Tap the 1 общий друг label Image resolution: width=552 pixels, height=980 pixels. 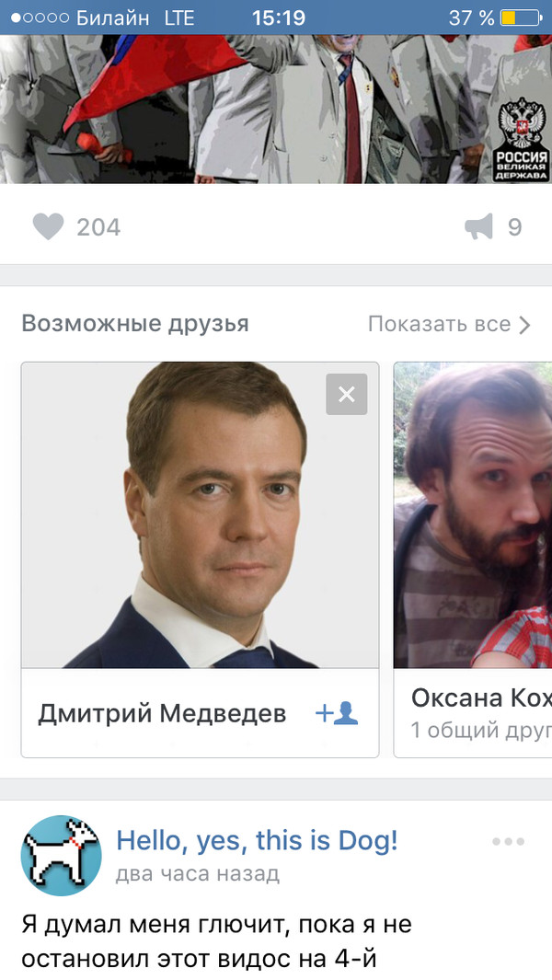[x=481, y=730]
